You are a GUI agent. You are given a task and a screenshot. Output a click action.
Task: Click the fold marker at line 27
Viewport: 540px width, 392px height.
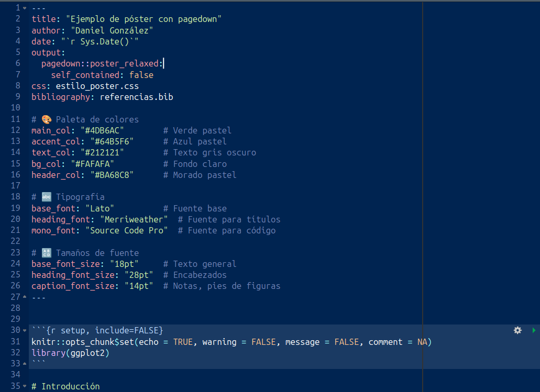tap(25, 297)
